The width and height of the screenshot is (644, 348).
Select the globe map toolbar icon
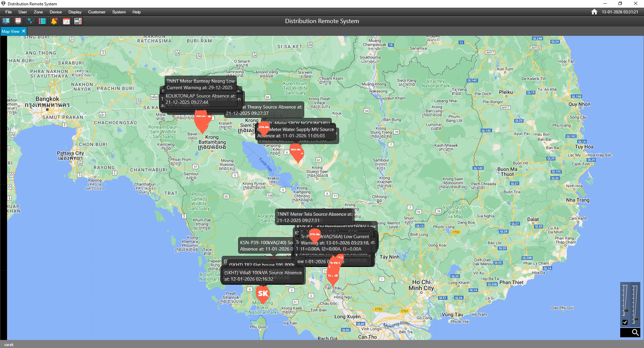(x=31, y=21)
